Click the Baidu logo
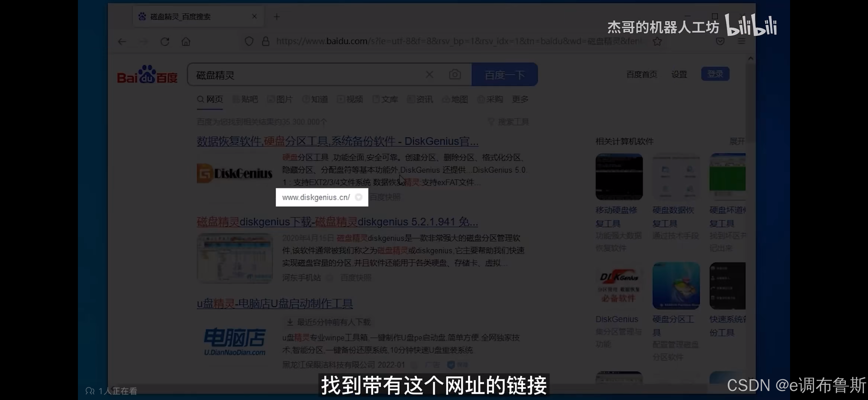The height and width of the screenshot is (400, 868). click(x=147, y=74)
